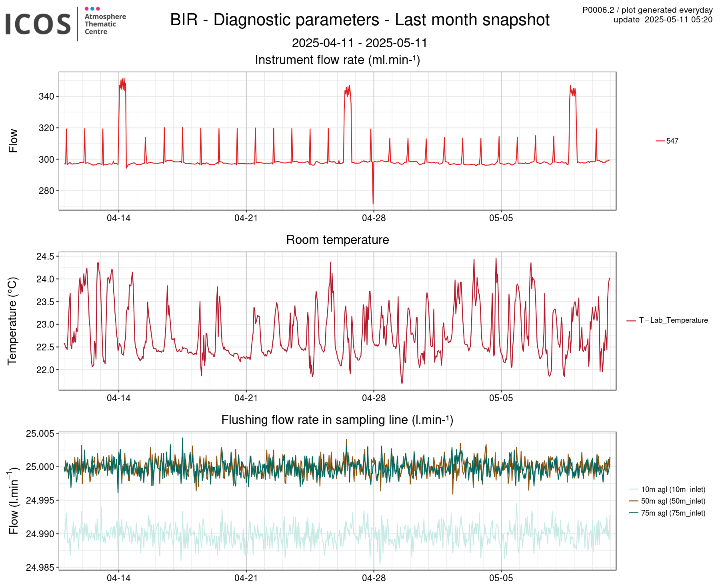Click the 'Flow' axis title of top chart
Screen dimensions: 720x588
pos(13,141)
